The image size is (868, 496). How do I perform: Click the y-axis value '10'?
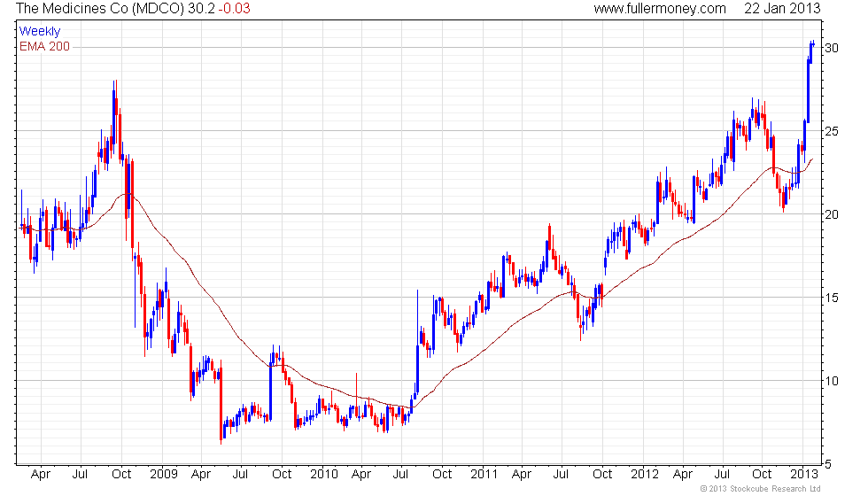click(832, 381)
